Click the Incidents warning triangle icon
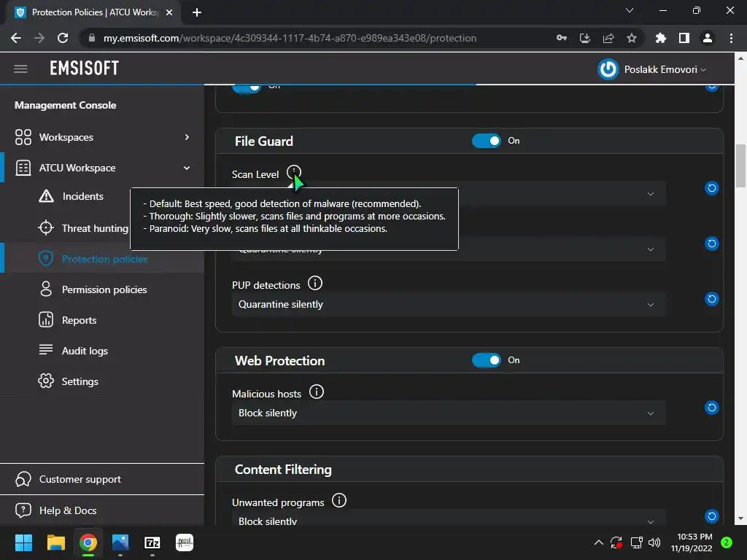Viewport: 747px width, 560px height. [46, 195]
